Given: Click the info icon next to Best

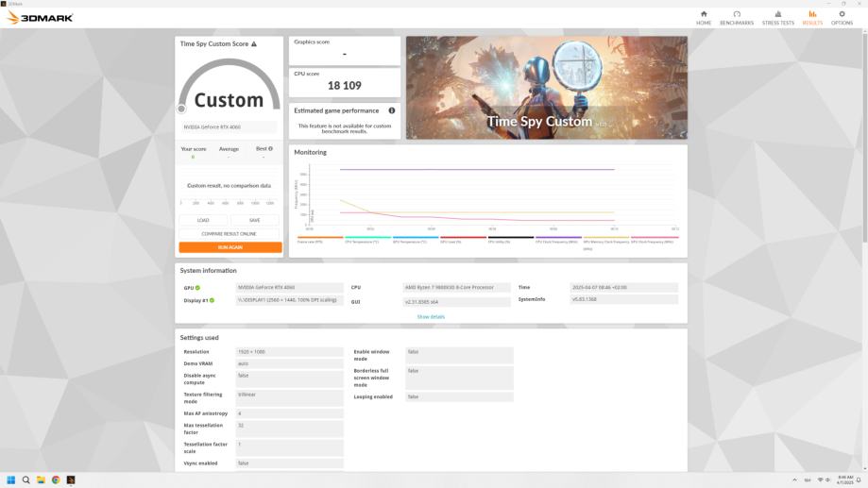Looking at the screenshot, I should pos(270,148).
